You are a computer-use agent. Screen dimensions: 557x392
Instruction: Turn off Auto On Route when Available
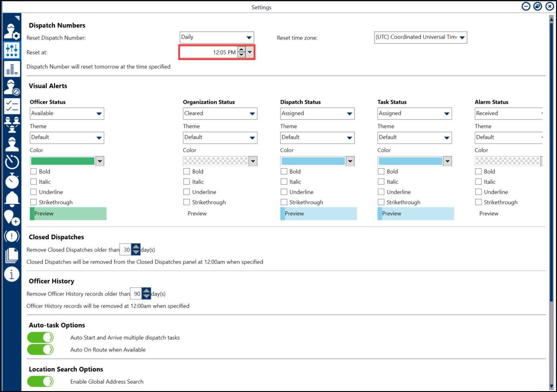(x=40, y=350)
